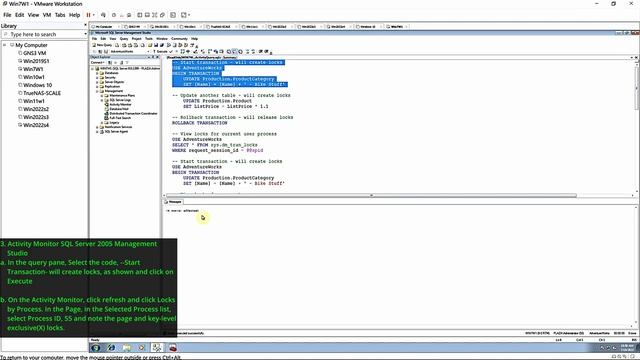Open the VMware Edit menu
640x360 pixels.
click(x=20, y=15)
